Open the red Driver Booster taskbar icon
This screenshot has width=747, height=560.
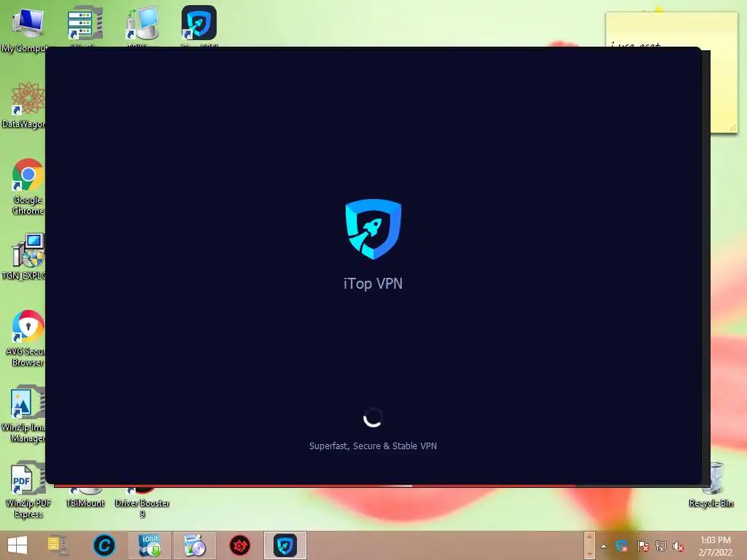tap(239, 545)
